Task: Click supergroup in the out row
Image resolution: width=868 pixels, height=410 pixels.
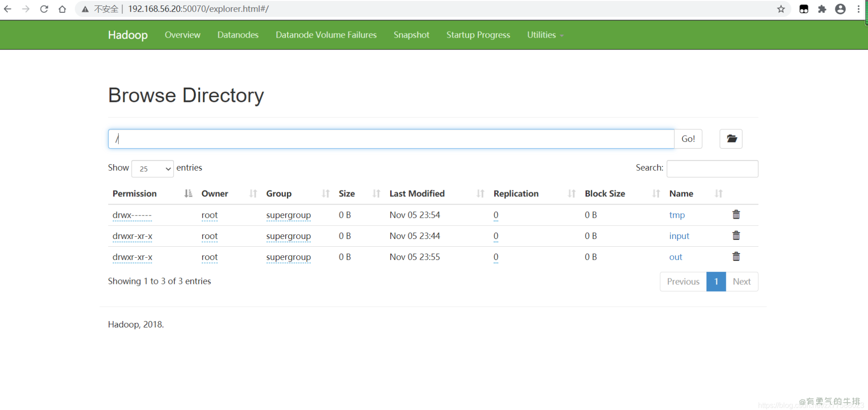Action: pyautogui.click(x=288, y=257)
